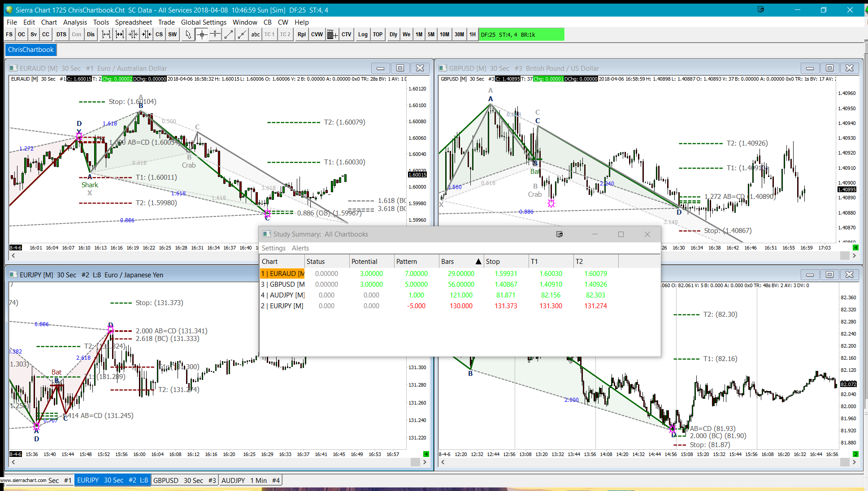Open the Global Settings menu
Viewport: 868px width, 491px height.
click(x=204, y=22)
